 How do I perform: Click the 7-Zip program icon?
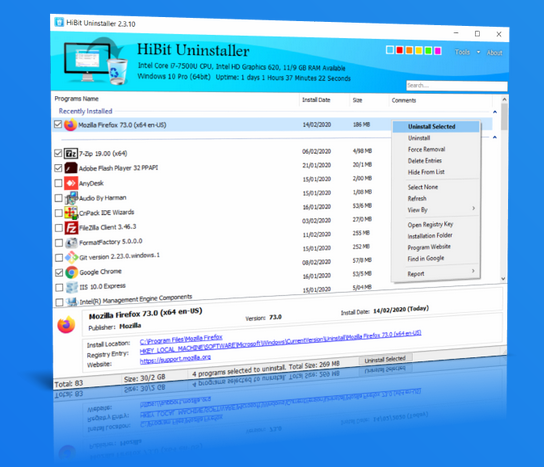[x=71, y=153]
